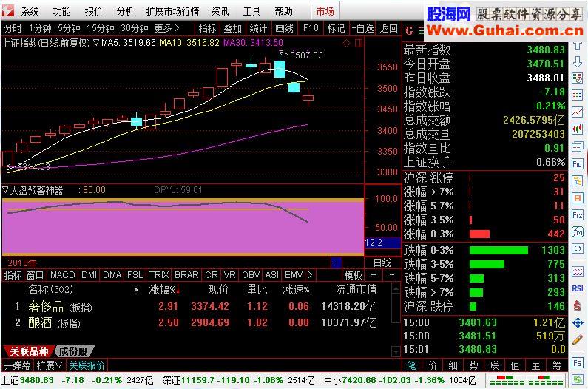The image size is (588, 389).
Task: Toggle the 开弹幕 option
Action: (18, 365)
